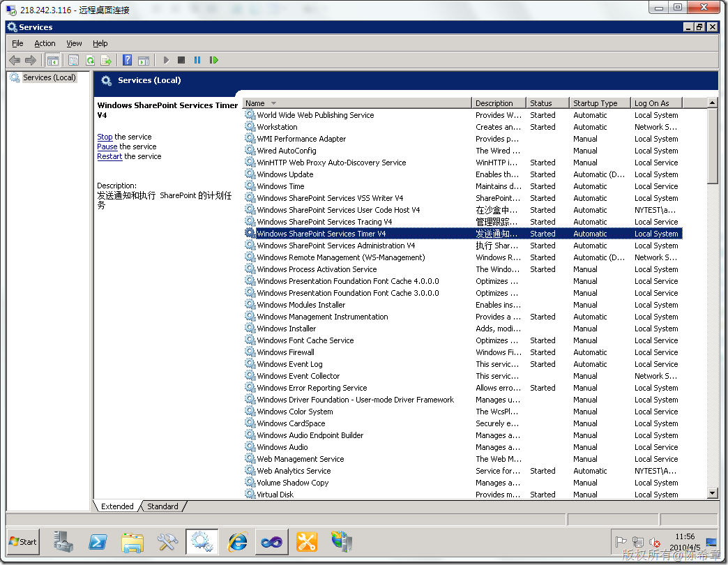This screenshot has height=565, width=728.
Task: Sort by the Status column header
Action: pyautogui.click(x=548, y=103)
